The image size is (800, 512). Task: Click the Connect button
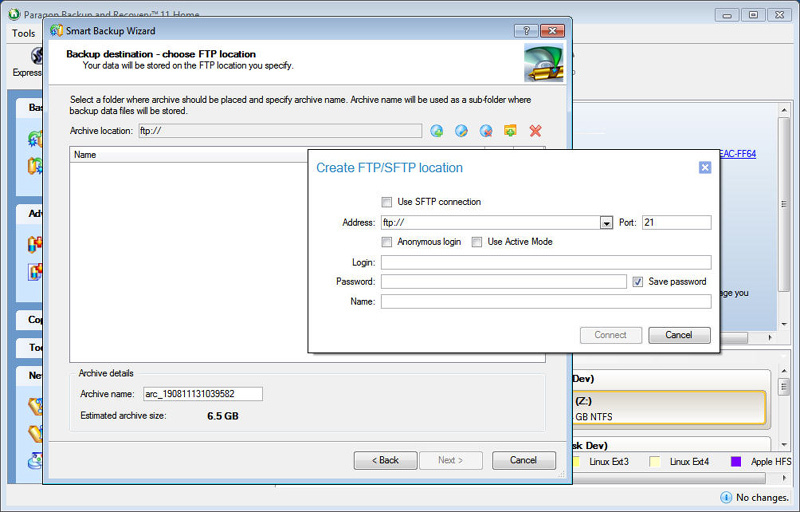coord(611,335)
